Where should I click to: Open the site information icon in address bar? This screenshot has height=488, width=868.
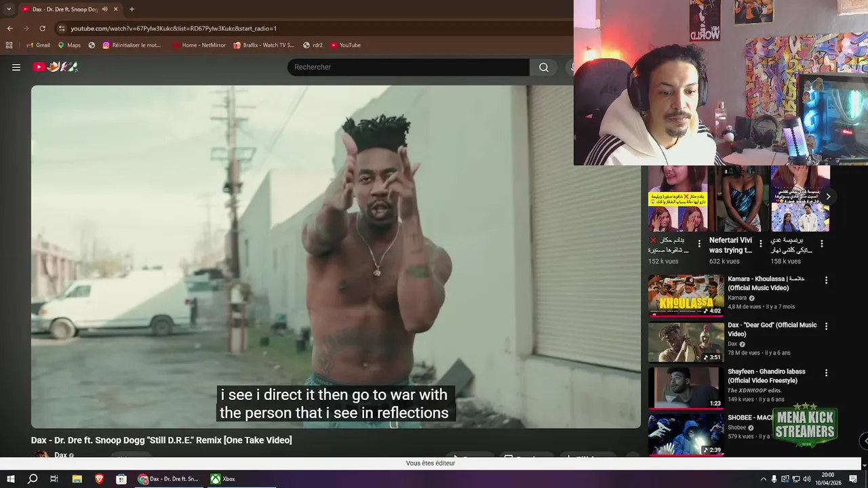click(62, 28)
